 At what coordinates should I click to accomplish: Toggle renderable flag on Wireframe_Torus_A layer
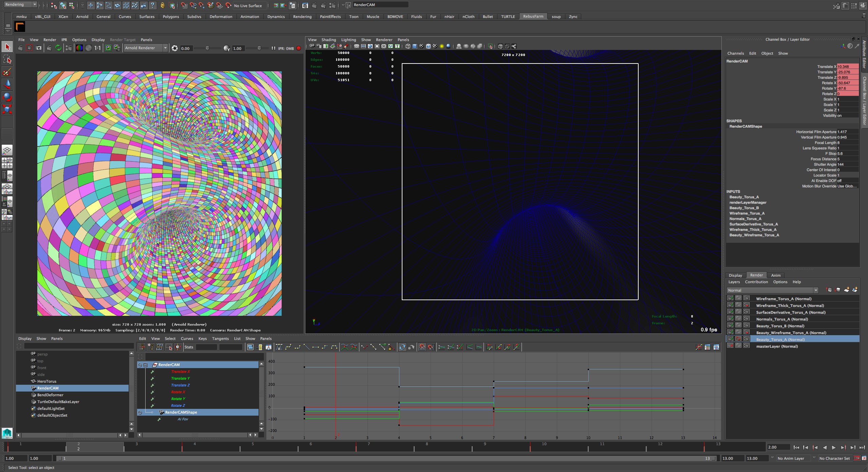pos(730,298)
